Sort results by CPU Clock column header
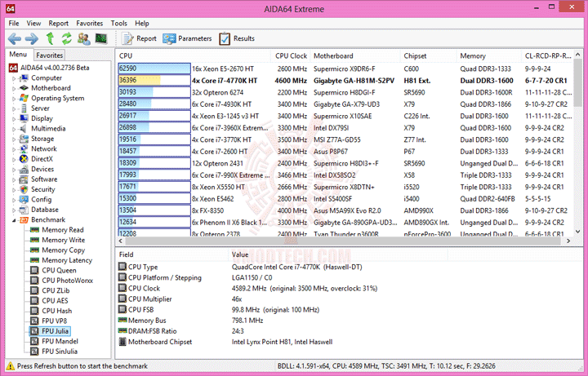The width and height of the screenshot is (588, 376). pos(291,55)
